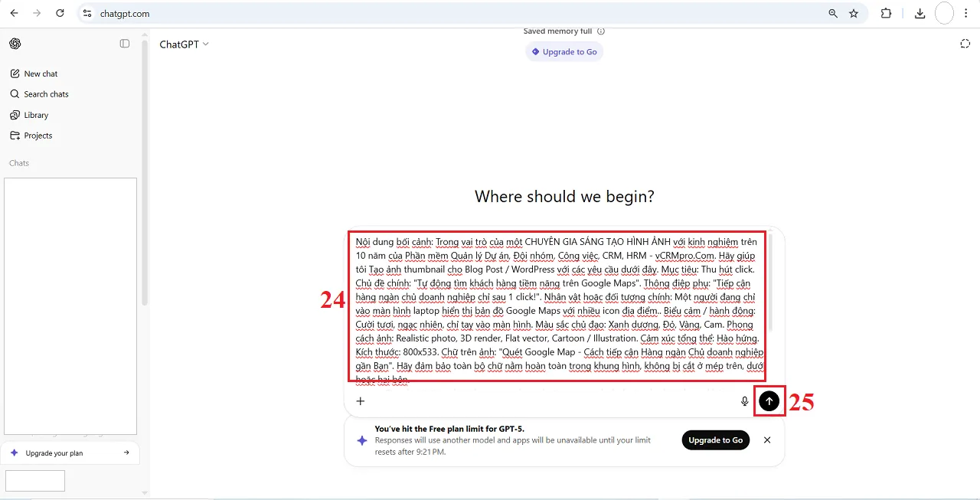980x500 pixels.
Task: Click the browser reload page icon
Action: pos(60,13)
